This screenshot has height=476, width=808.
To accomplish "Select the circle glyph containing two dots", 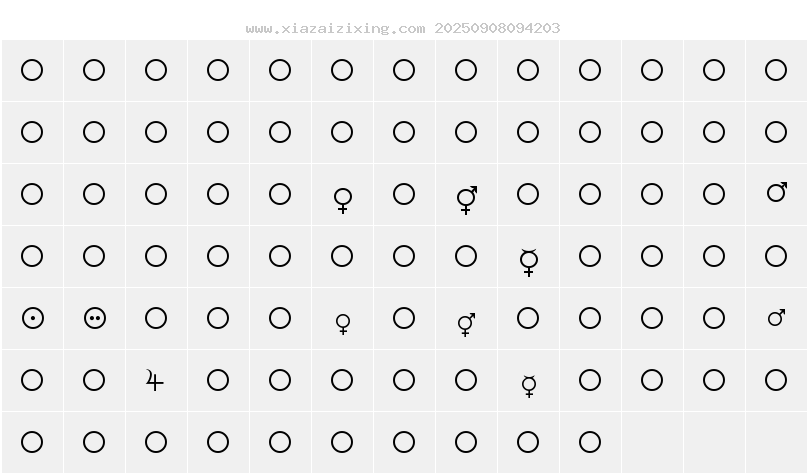I will (x=95, y=318).
